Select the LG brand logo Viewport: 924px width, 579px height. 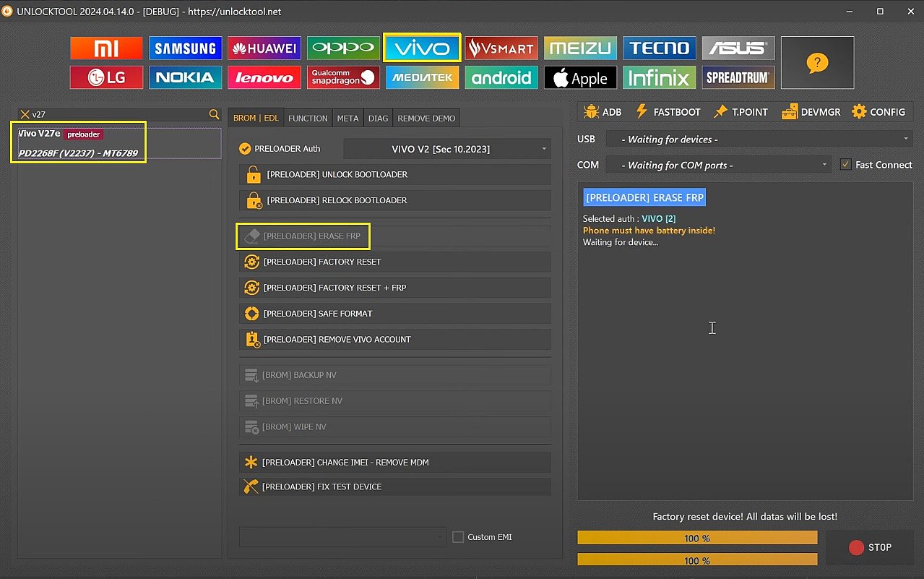tap(106, 77)
